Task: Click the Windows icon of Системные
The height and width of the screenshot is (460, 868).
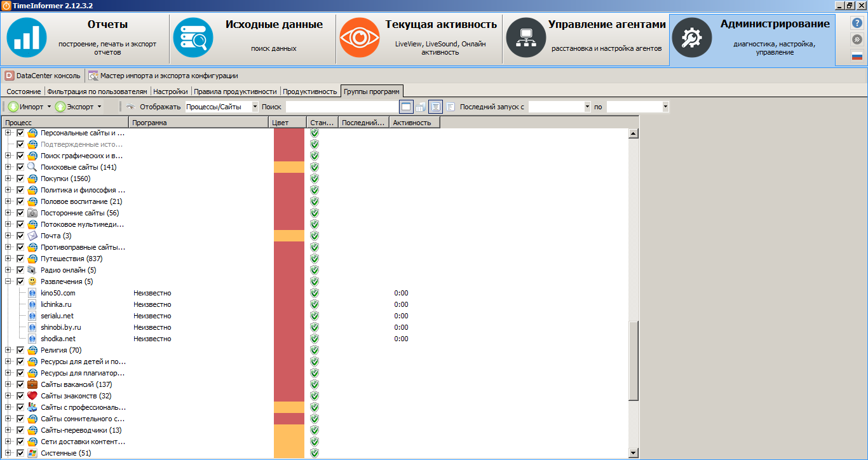Action: [x=32, y=453]
